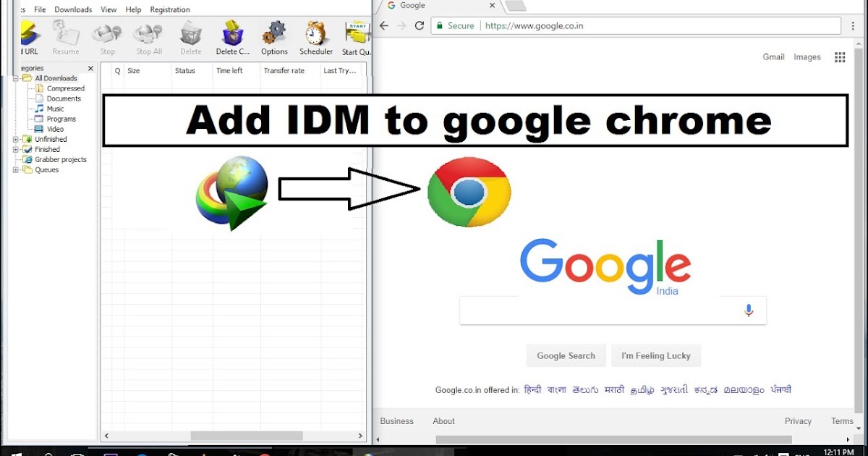Image resolution: width=868 pixels, height=456 pixels.
Task: Click the IDM list horizontal scrollbar thumb
Action: (x=247, y=436)
